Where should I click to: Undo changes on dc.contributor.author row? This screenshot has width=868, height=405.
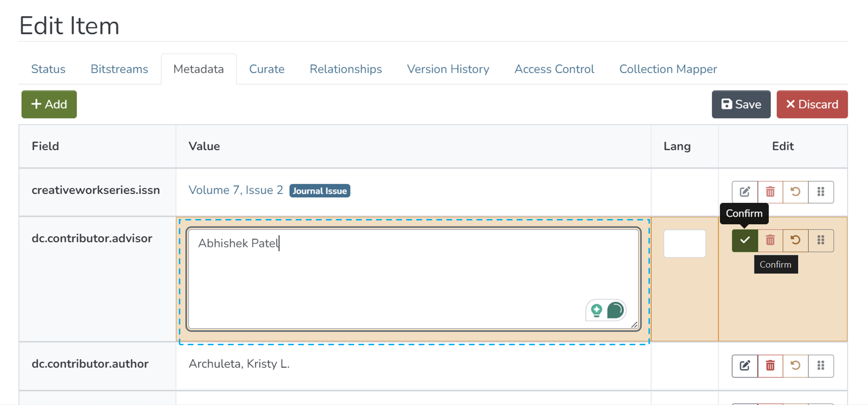pos(795,366)
